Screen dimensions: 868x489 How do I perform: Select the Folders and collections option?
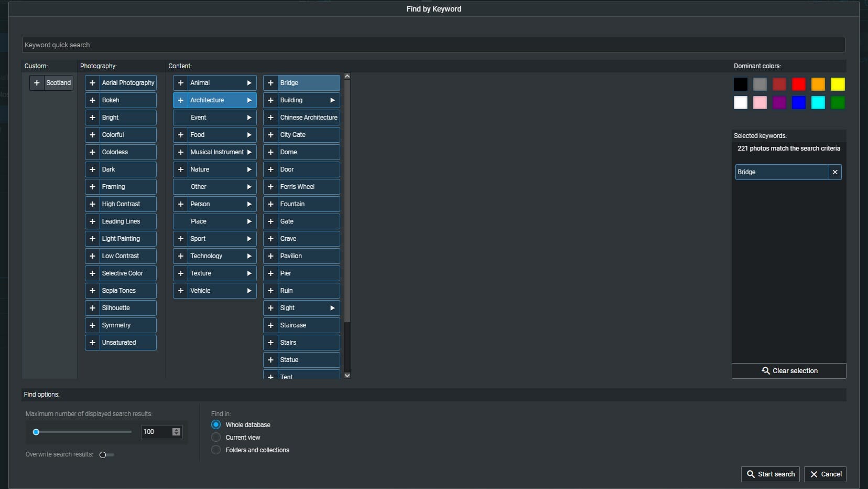pyautogui.click(x=215, y=450)
